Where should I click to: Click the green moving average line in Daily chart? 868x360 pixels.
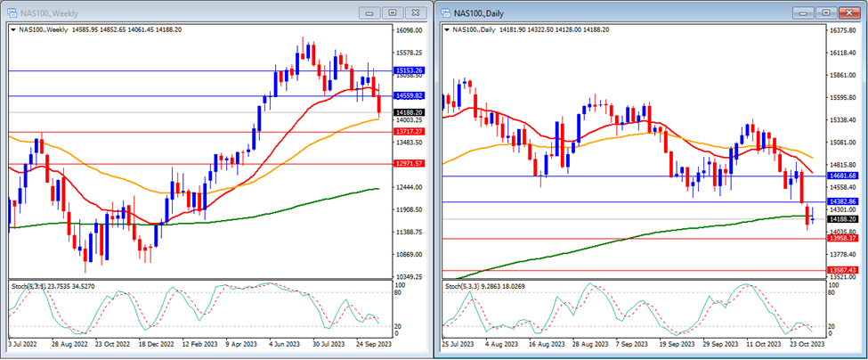coord(637,237)
